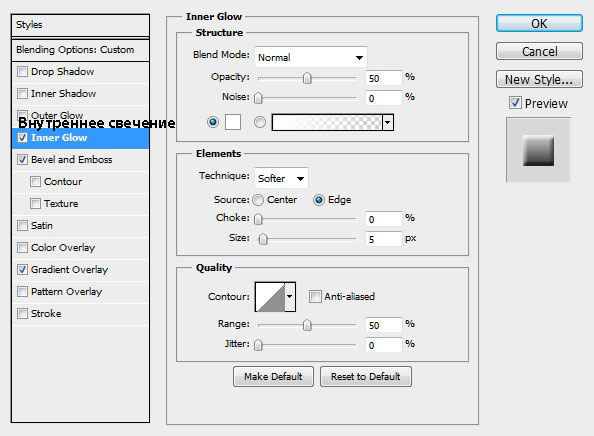Click the New Style... button
The height and width of the screenshot is (436, 594).
pyautogui.click(x=539, y=79)
